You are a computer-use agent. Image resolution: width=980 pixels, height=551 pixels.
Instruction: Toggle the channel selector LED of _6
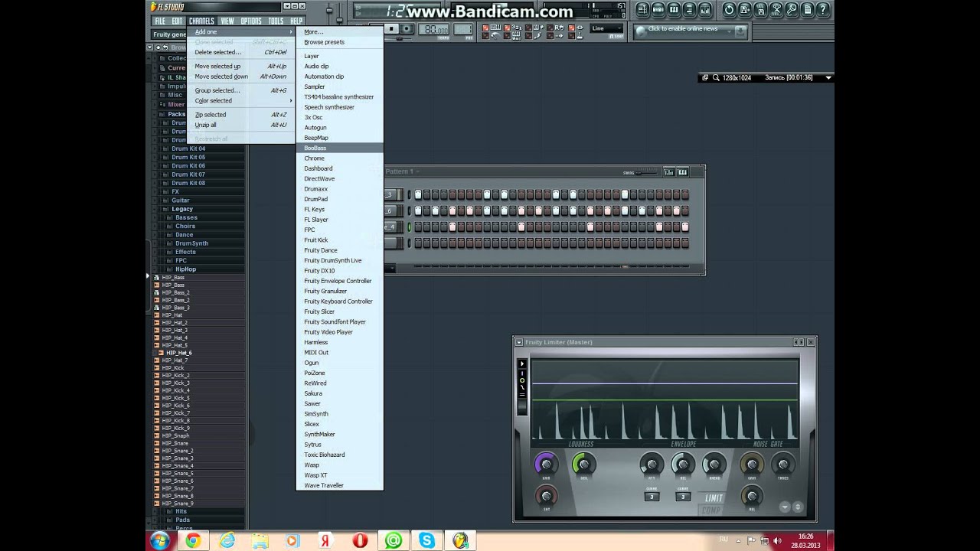409,210
